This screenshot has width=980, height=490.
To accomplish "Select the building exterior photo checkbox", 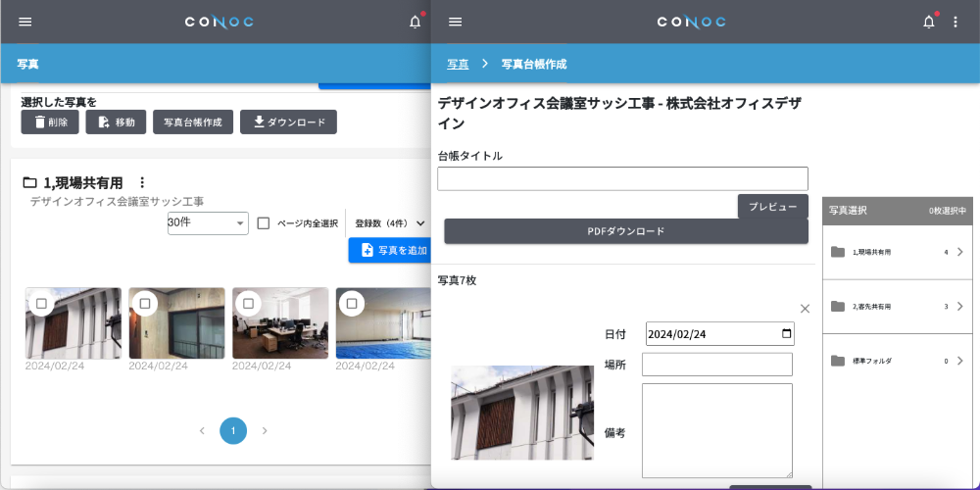I will click(41, 303).
